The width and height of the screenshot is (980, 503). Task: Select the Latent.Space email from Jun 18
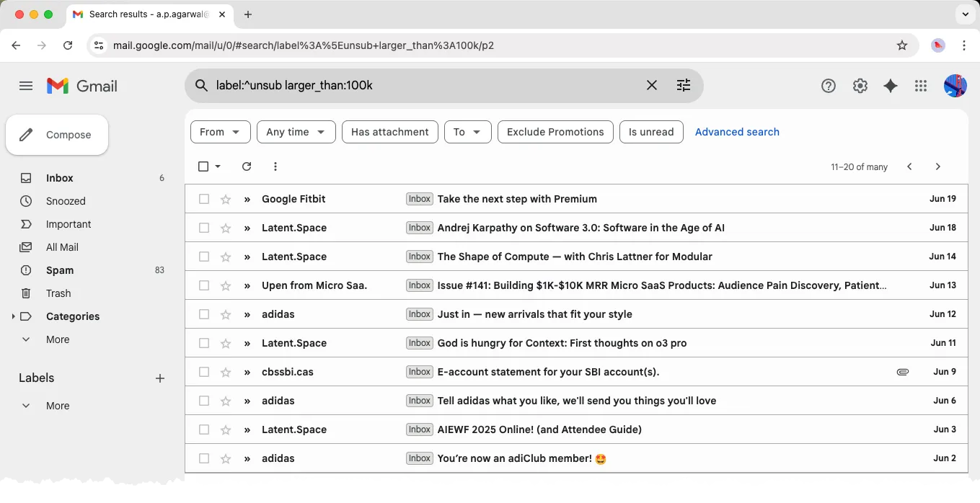click(x=204, y=228)
